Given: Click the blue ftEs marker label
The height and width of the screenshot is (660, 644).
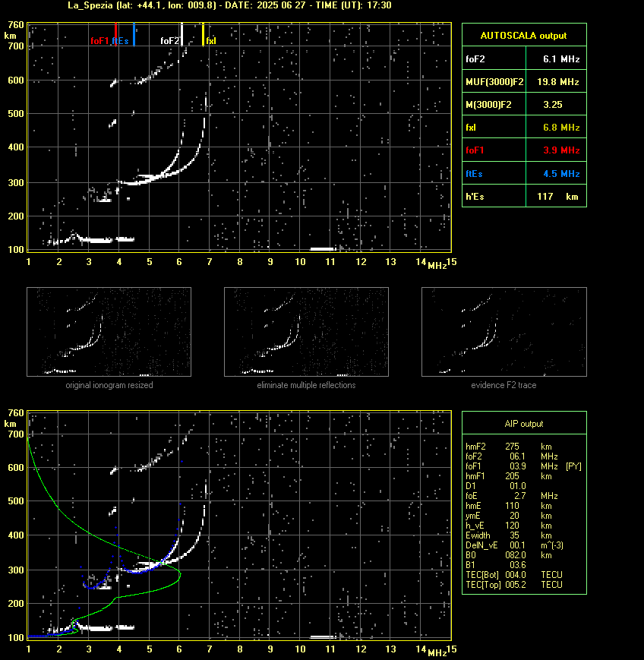Looking at the screenshot, I should (121, 41).
